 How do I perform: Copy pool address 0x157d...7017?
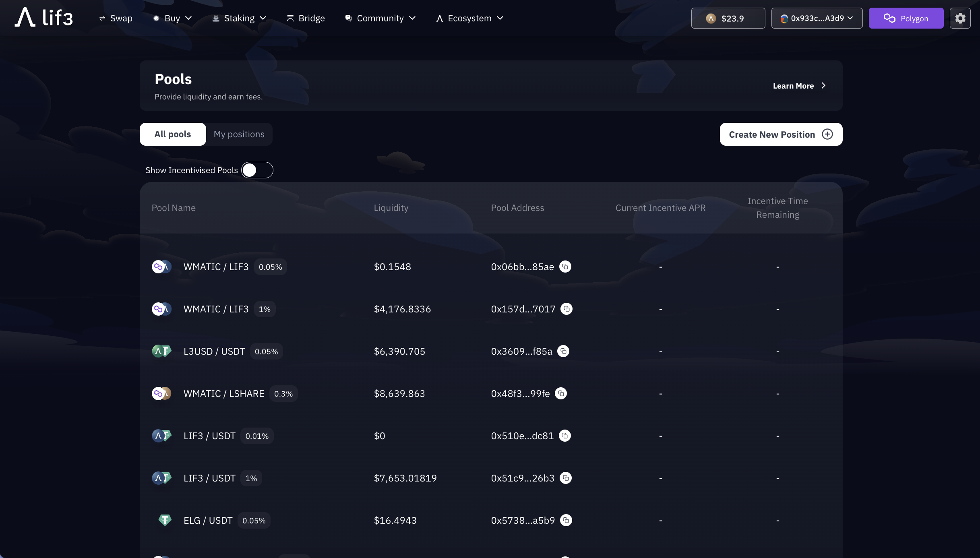pyautogui.click(x=566, y=309)
